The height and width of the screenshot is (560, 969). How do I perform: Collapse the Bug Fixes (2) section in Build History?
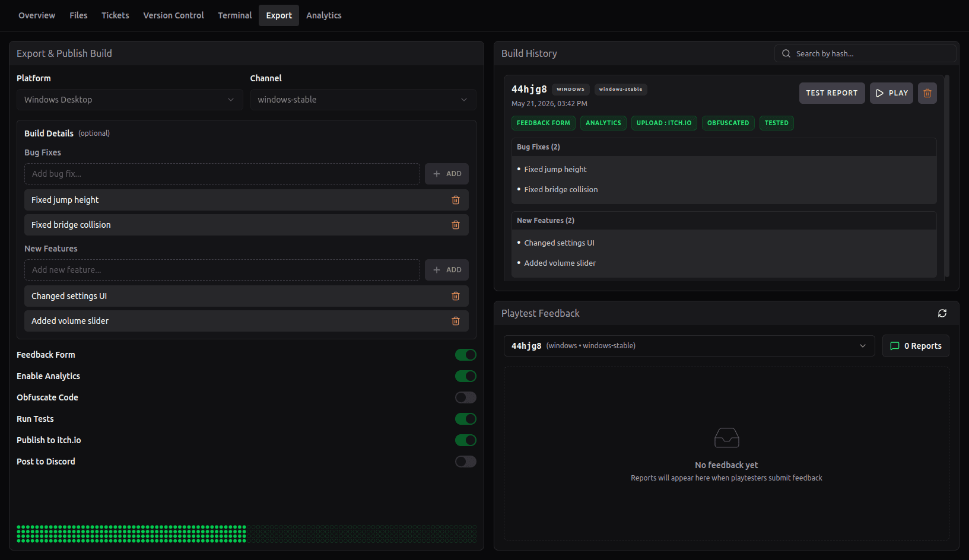(x=724, y=147)
